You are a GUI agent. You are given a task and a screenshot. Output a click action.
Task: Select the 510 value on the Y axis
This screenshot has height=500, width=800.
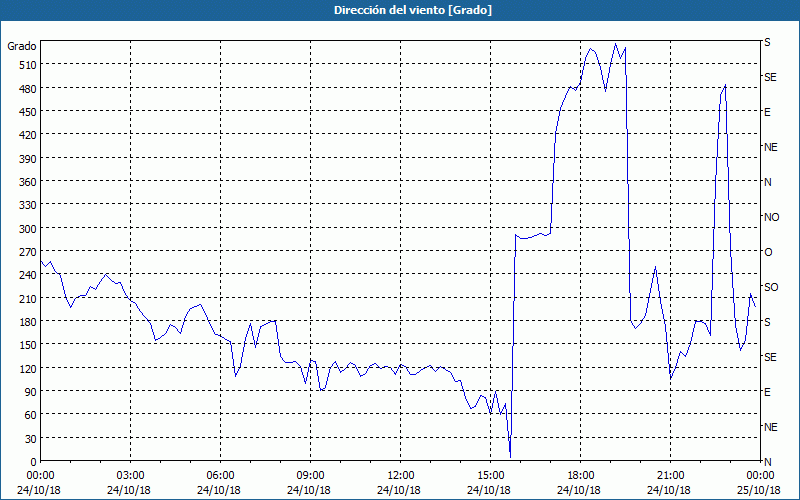tap(28, 65)
